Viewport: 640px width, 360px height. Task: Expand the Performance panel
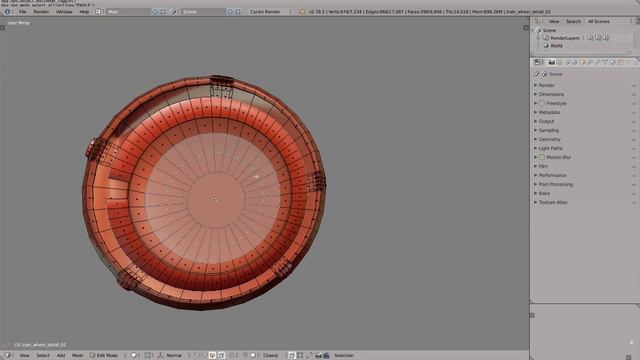pos(552,175)
